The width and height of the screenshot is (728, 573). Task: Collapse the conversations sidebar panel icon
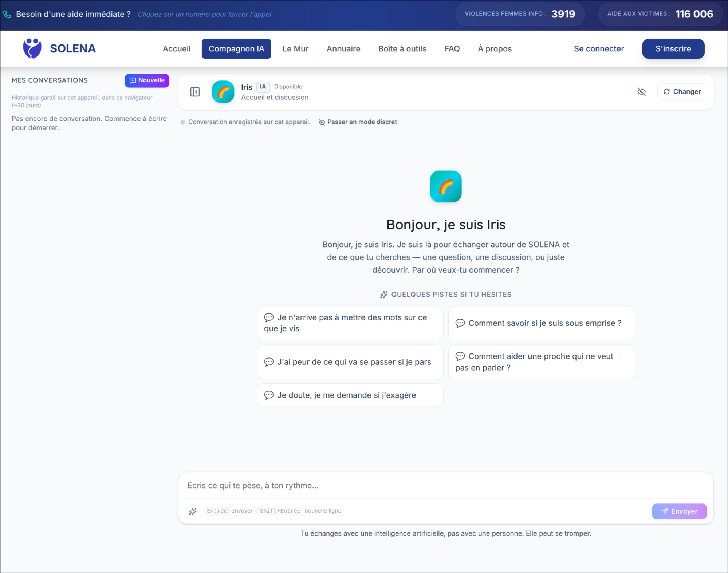(195, 92)
